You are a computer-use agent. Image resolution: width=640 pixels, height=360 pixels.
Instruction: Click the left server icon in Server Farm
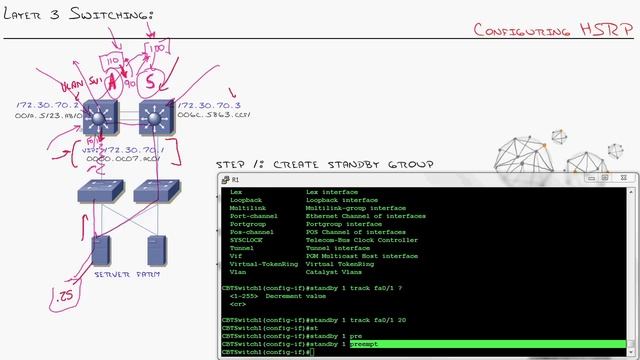click(x=101, y=251)
